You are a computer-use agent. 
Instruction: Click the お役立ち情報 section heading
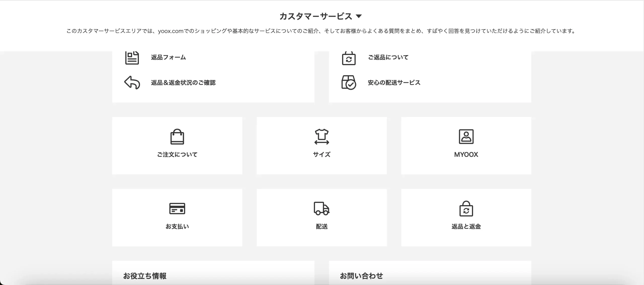coord(145,276)
